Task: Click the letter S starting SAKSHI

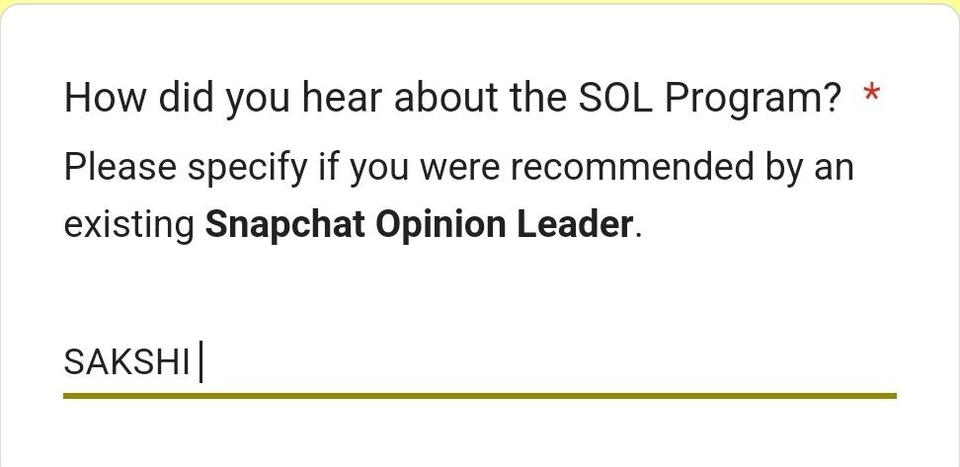Action: pyautogui.click(x=73, y=363)
